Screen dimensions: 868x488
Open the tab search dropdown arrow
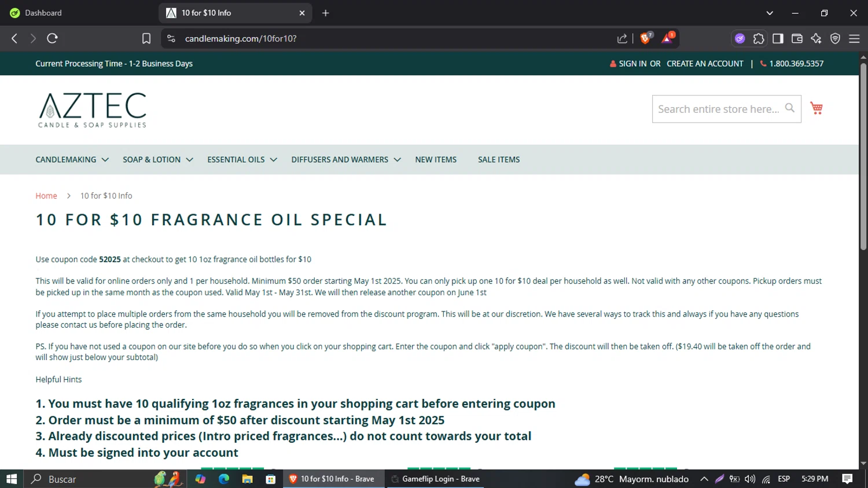click(x=770, y=13)
